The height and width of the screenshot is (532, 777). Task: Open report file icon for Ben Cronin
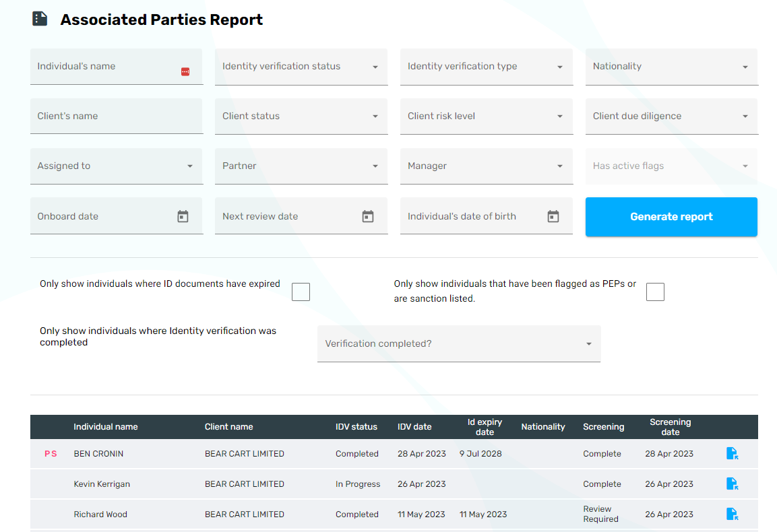[x=732, y=454]
